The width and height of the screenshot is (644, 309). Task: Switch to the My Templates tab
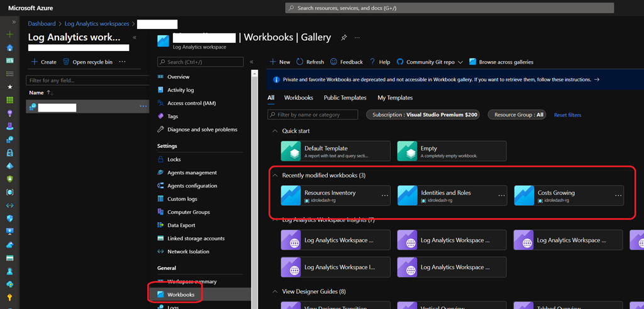coord(395,98)
